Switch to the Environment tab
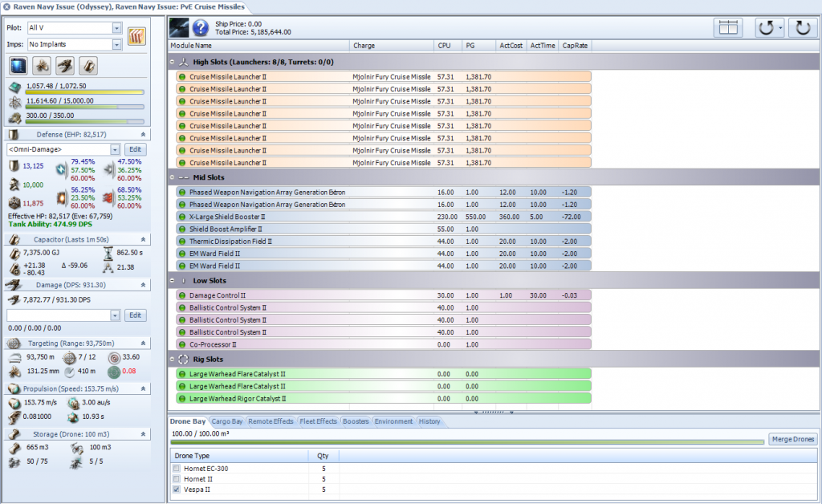 (393, 422)
